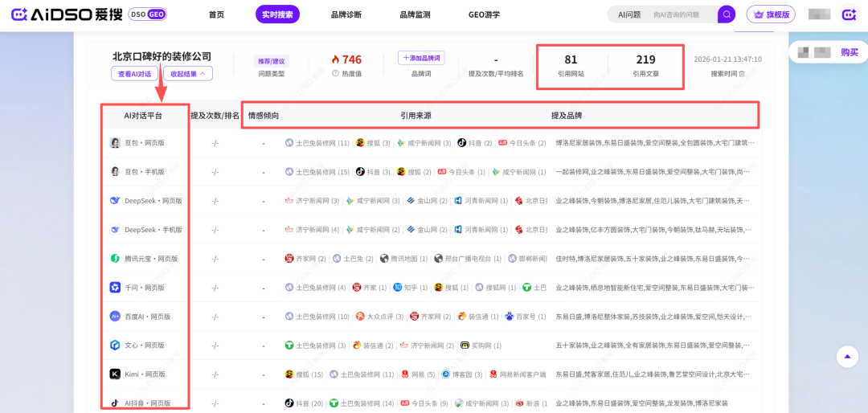The width and height of the screenshot is (868, 413).
Task: Collapse results with 收起结果 button
Action: 188,74
